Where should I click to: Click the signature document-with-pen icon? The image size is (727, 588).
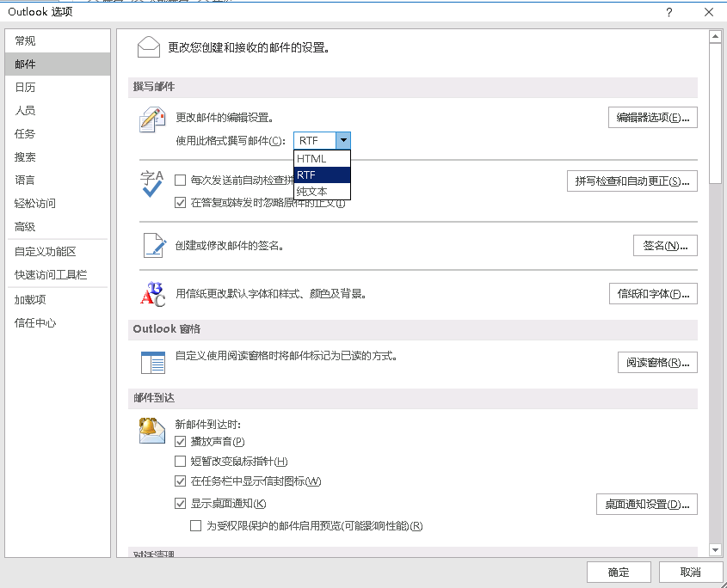click(x=154, y=245)
